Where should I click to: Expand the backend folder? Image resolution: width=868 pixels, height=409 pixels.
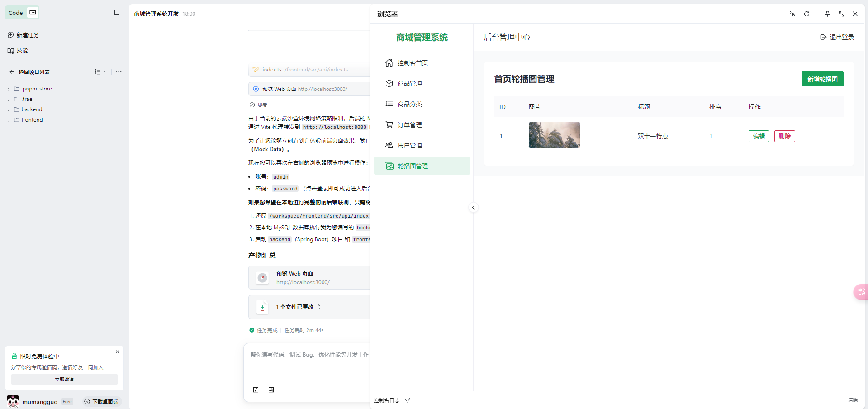[31, 109]
